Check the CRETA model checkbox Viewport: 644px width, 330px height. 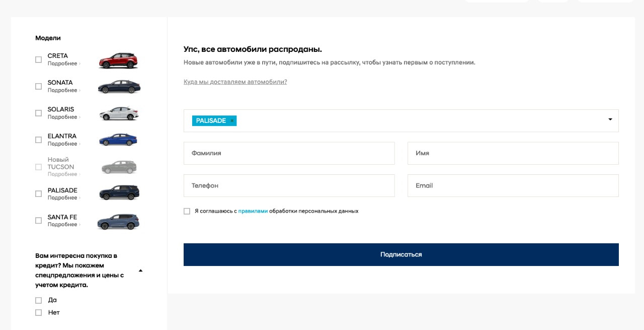click(x=39, y=60)
